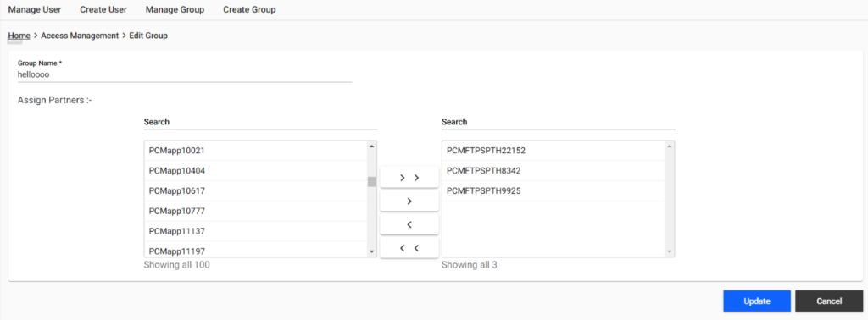Select PCMapp10617 in the available list

pos(255,190)
